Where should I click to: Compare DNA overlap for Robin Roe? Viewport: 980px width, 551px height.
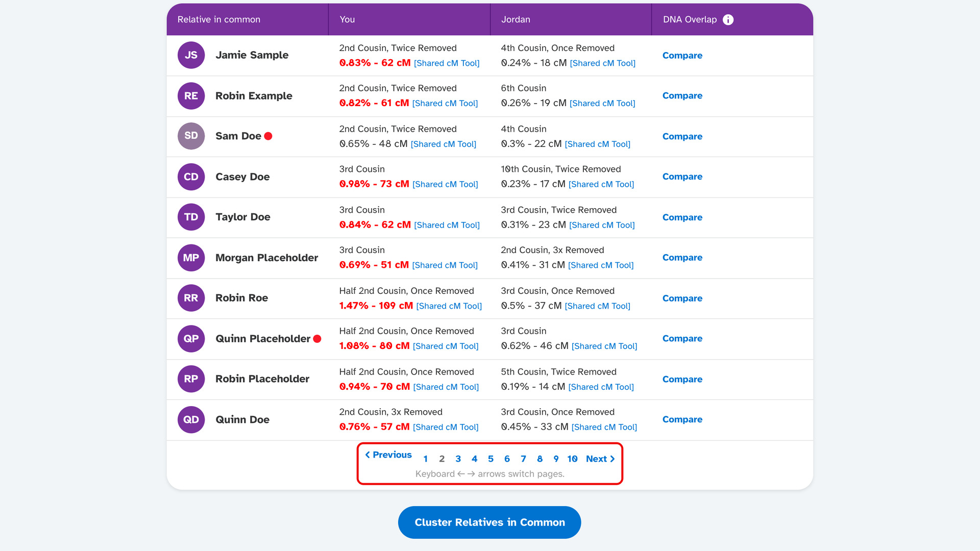(x=682, y=298)
